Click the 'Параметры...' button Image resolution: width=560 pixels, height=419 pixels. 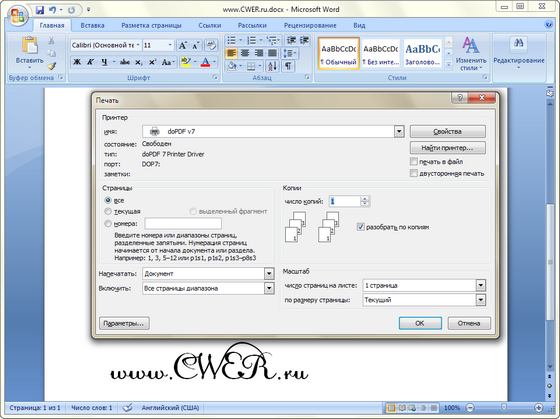(124, 323)
